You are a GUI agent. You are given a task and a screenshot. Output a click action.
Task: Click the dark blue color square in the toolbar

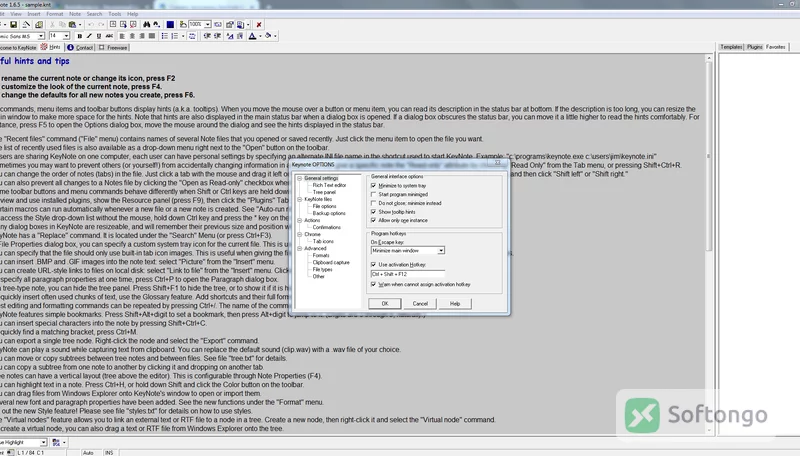pyautogui.click(x=170, y=24)
